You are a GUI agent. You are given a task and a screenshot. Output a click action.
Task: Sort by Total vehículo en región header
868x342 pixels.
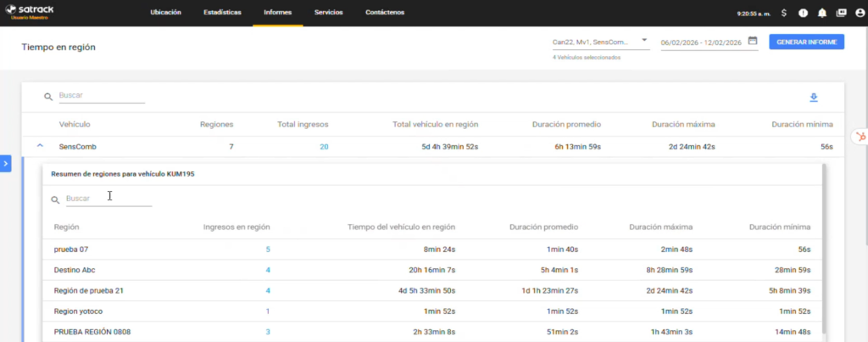(435, 124)
